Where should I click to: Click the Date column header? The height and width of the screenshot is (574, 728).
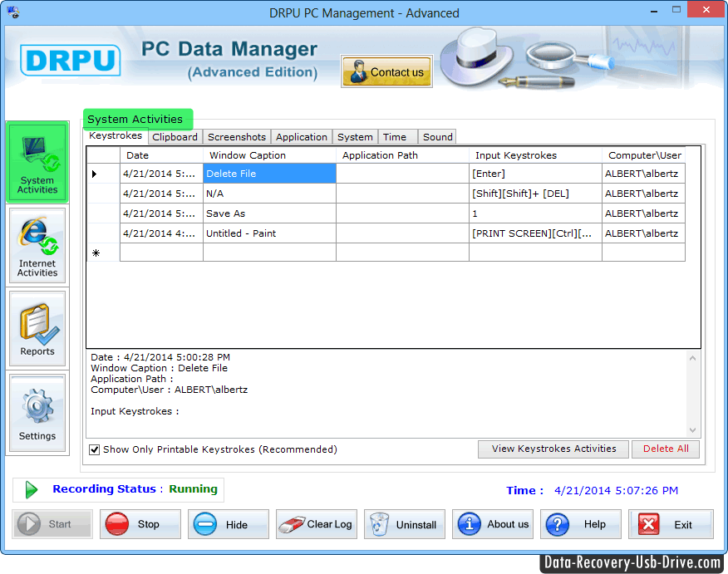click(x=161, y=155)
